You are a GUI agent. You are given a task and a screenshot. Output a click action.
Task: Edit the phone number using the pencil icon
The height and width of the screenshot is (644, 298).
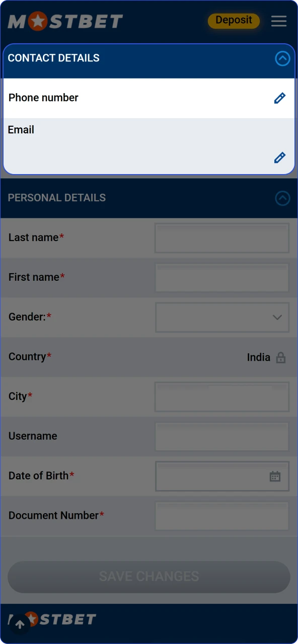(280, 98)
